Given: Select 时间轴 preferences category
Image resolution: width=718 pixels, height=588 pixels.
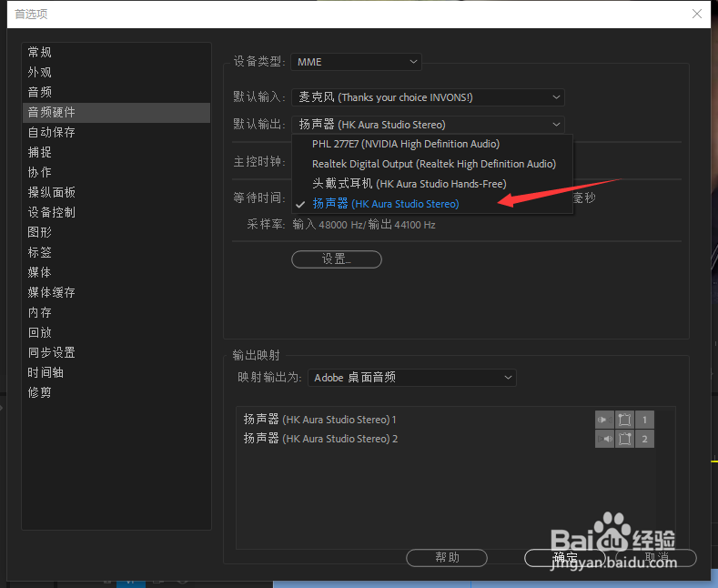Looking at the screenshot, I should 116,373.
